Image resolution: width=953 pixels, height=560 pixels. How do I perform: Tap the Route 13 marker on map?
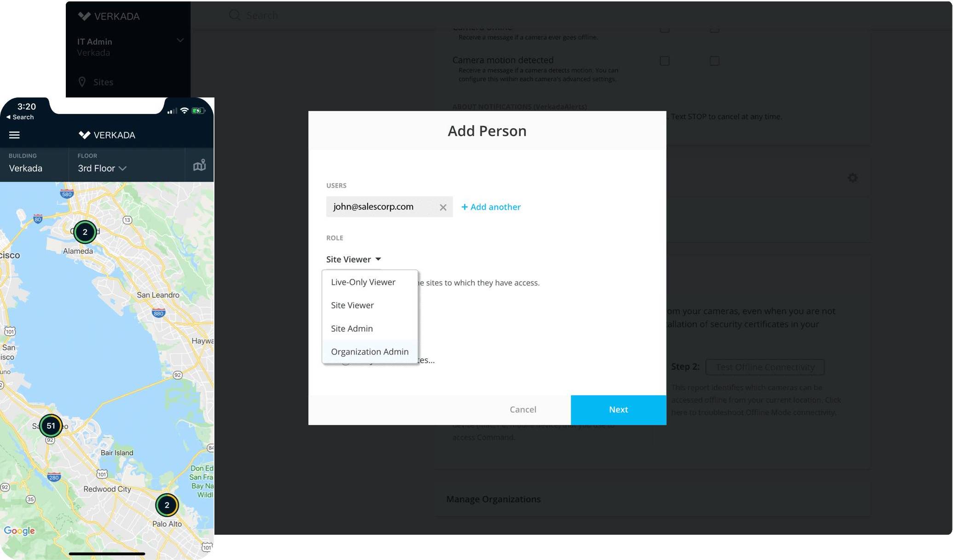(127, 220)
